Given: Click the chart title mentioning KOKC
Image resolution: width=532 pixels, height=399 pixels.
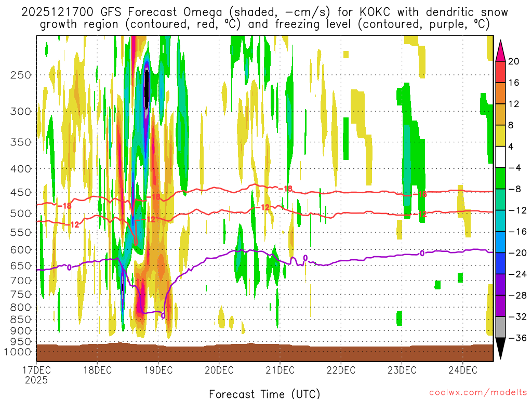Looking at the screenshot, I should pos(264,18).
